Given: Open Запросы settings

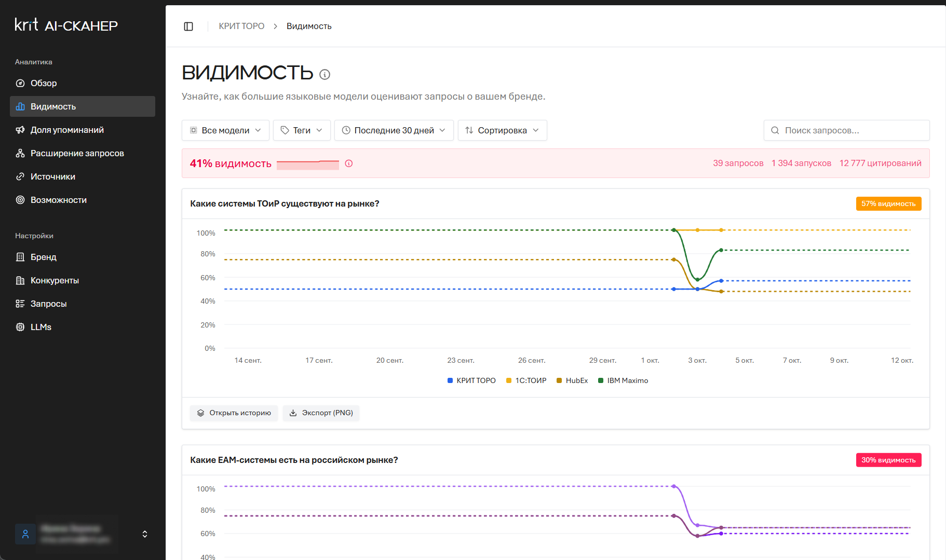Looking at the screenshot, I should [83, 304].
